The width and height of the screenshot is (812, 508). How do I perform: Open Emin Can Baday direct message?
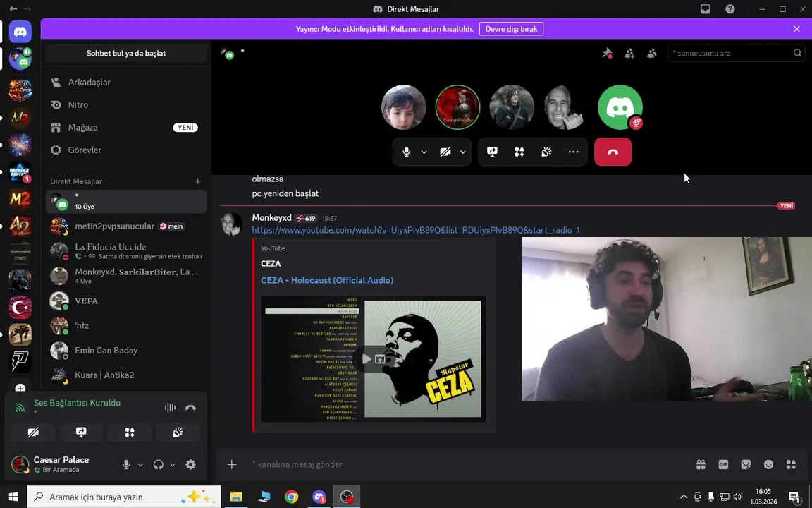tap(126, 351)
